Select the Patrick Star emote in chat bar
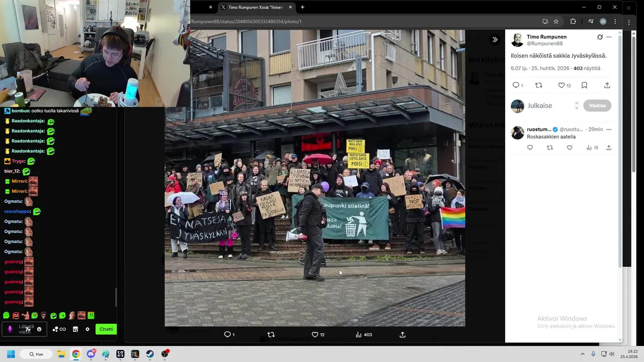 point(25,316)
